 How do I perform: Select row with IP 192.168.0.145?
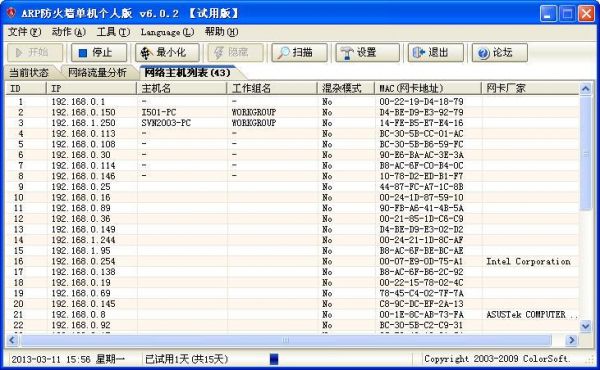click(x=292, y=304)
